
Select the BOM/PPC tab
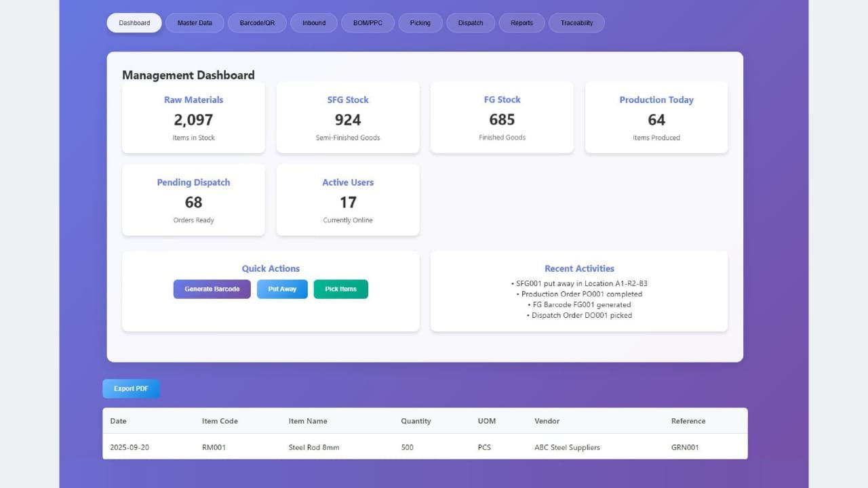click(x=368, y=23)
